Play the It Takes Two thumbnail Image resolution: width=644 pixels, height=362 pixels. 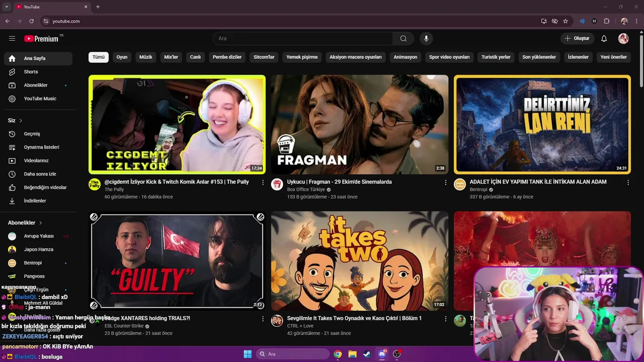pos(359,261)
